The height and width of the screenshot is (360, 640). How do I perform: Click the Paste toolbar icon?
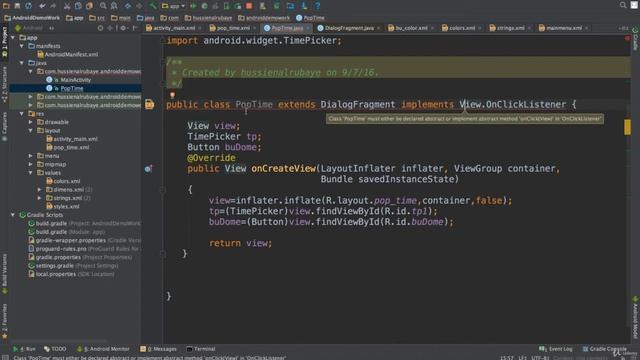[89, 6]
